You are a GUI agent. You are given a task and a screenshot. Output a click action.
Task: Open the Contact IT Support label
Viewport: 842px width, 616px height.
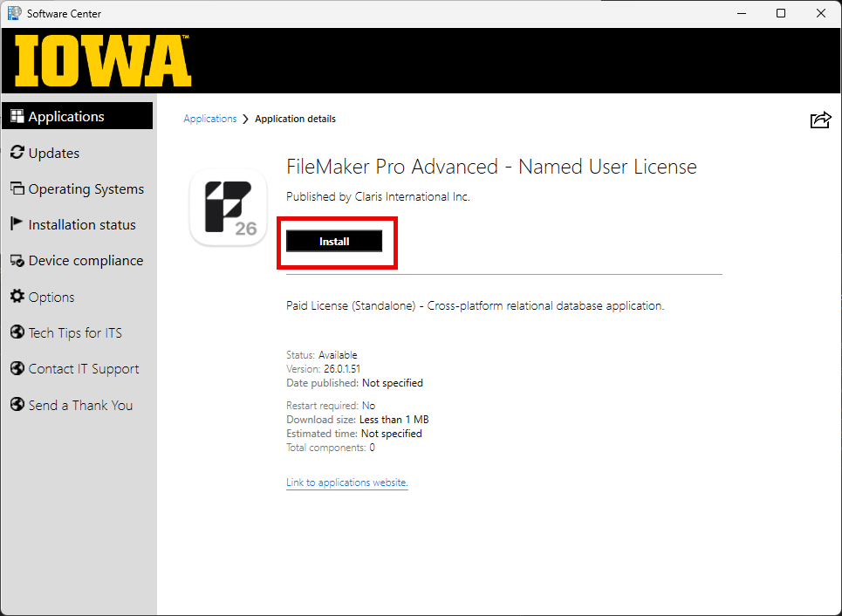pyautogui.click(x=84, y=369)
